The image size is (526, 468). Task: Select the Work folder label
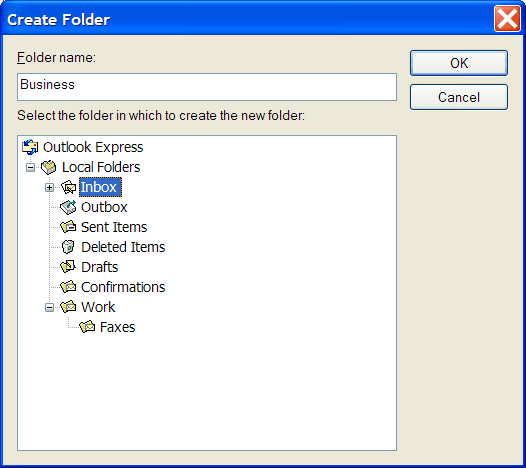coord(98,307)
